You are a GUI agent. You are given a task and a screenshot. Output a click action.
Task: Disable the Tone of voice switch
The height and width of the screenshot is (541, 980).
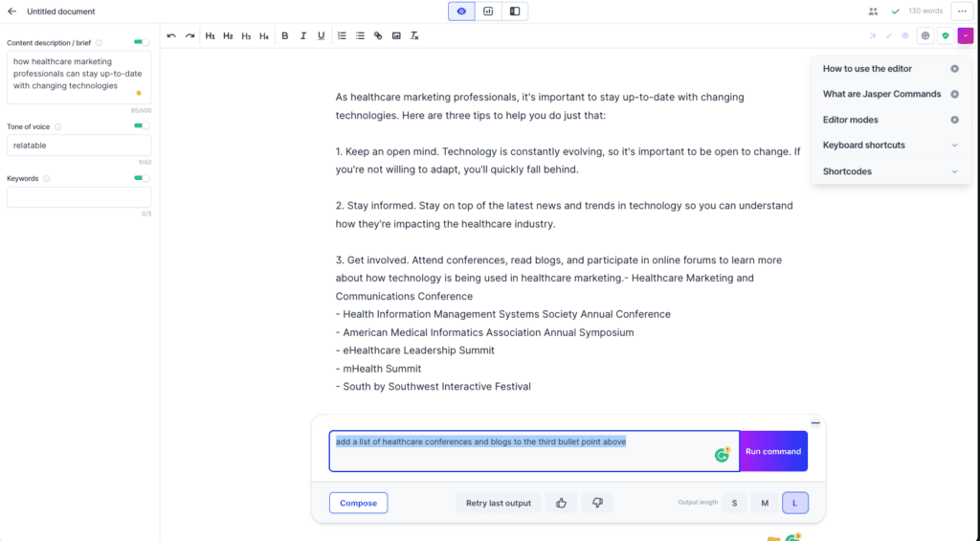(x=142, y=125)
